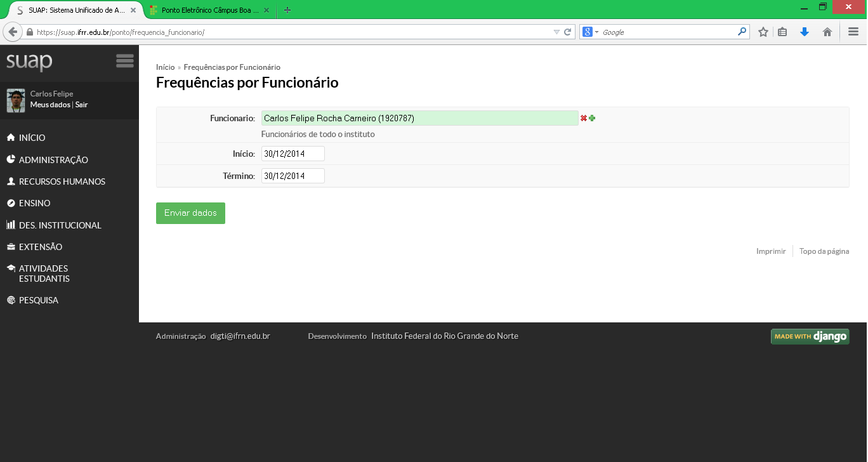Open the Firefox downloads arrow
The width and height of the screenshot is (868, 462).
click(805, 32)
